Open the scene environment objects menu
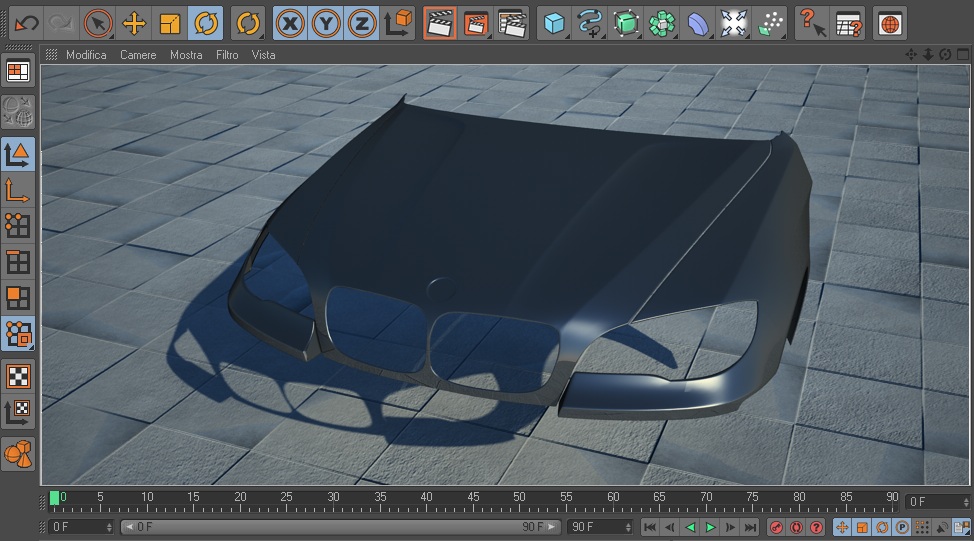The image size is (974, 541). (x=734, y=24)
